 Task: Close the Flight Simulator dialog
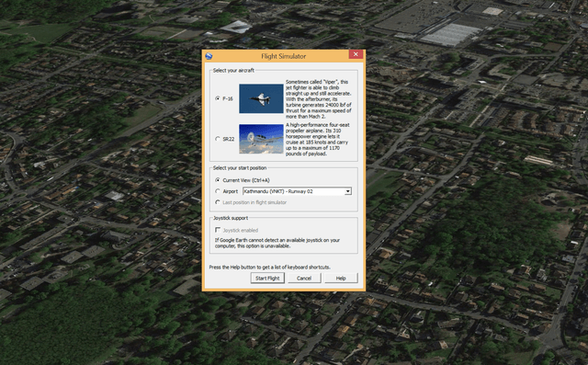356,54
